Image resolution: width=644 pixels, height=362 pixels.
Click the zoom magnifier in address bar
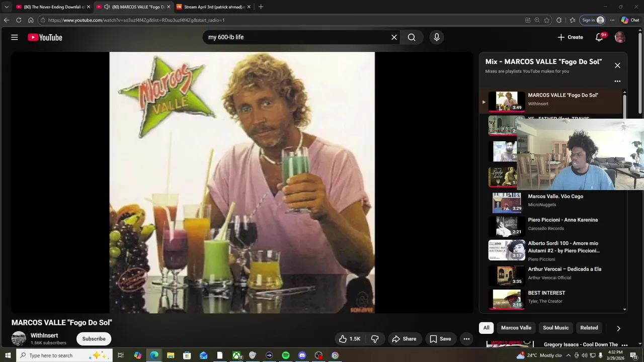coord(537,20)
